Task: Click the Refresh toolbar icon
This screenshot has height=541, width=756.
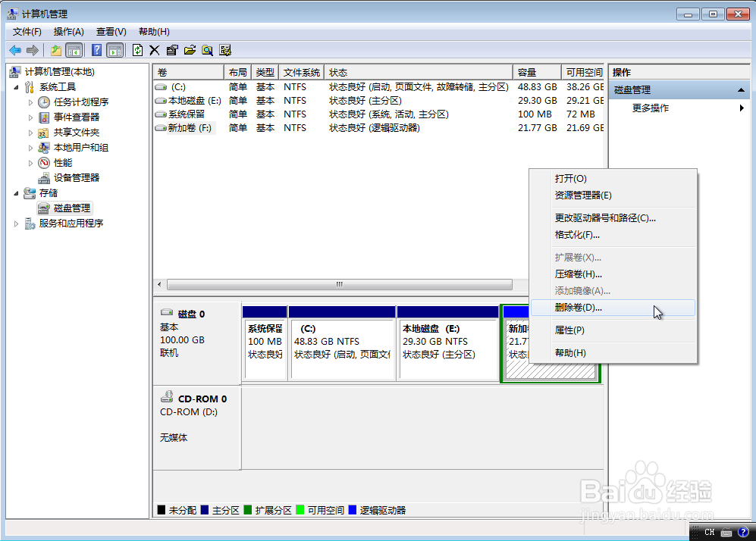Action: tap(137, 50)
